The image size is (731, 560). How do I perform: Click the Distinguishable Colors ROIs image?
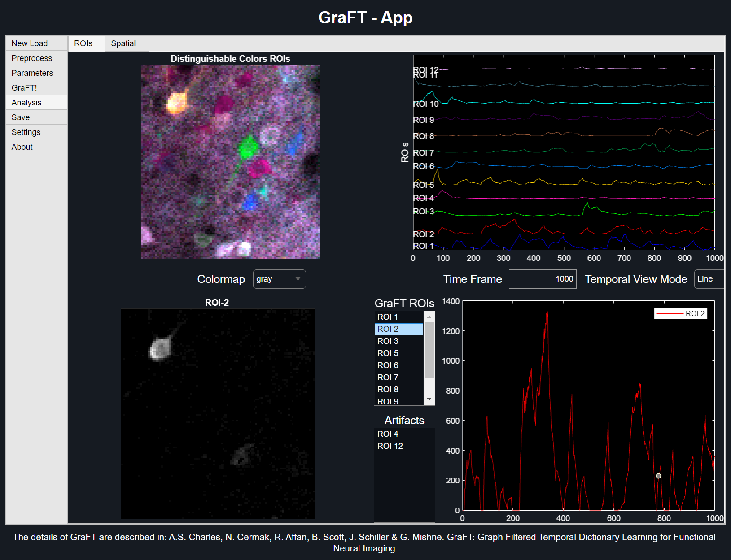pyautogui.click(x=231, y=162)
